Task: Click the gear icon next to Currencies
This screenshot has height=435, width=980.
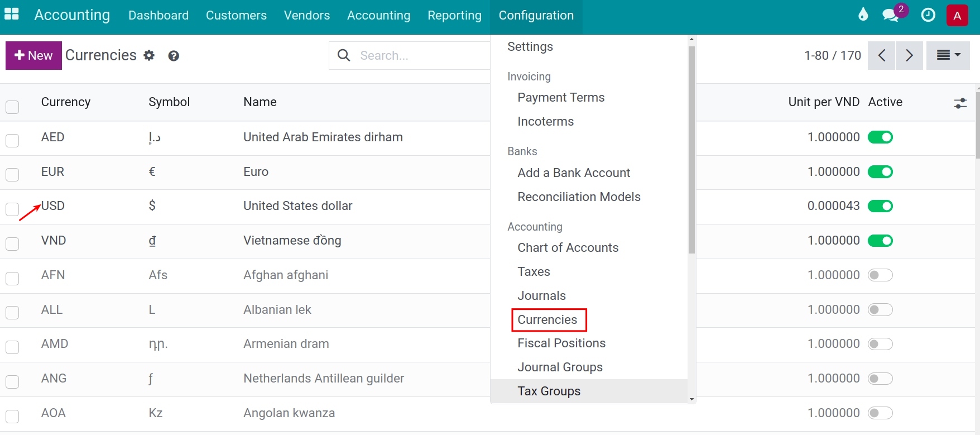Action: tap(149, 55)
